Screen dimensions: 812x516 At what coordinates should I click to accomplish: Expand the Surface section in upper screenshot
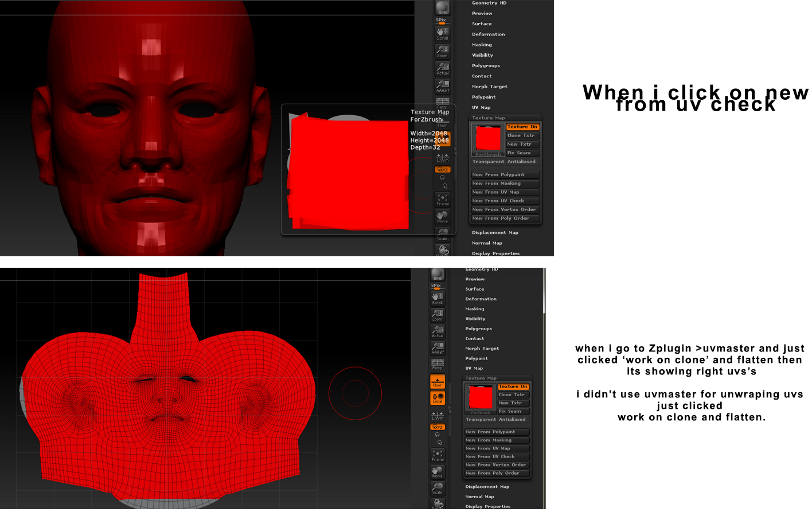point(482,24)
